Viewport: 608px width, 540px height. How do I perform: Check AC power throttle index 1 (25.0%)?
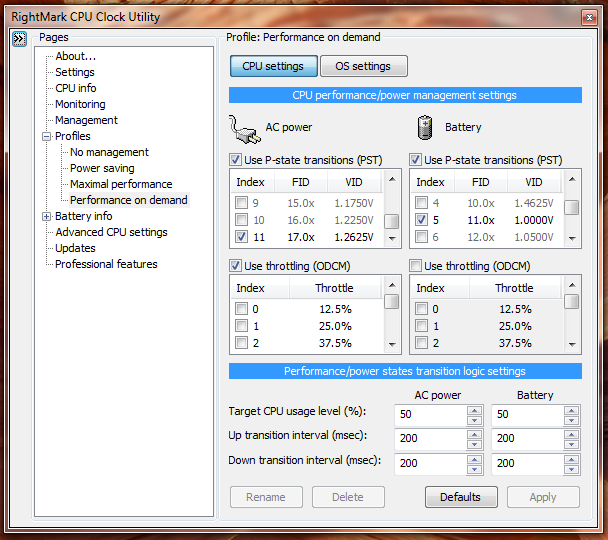coord(241,326)
